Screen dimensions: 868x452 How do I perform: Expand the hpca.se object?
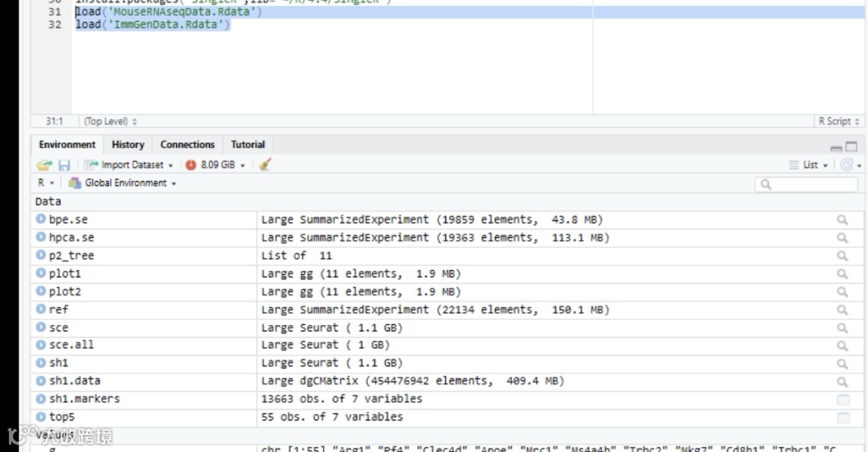[x=41, y=237]
